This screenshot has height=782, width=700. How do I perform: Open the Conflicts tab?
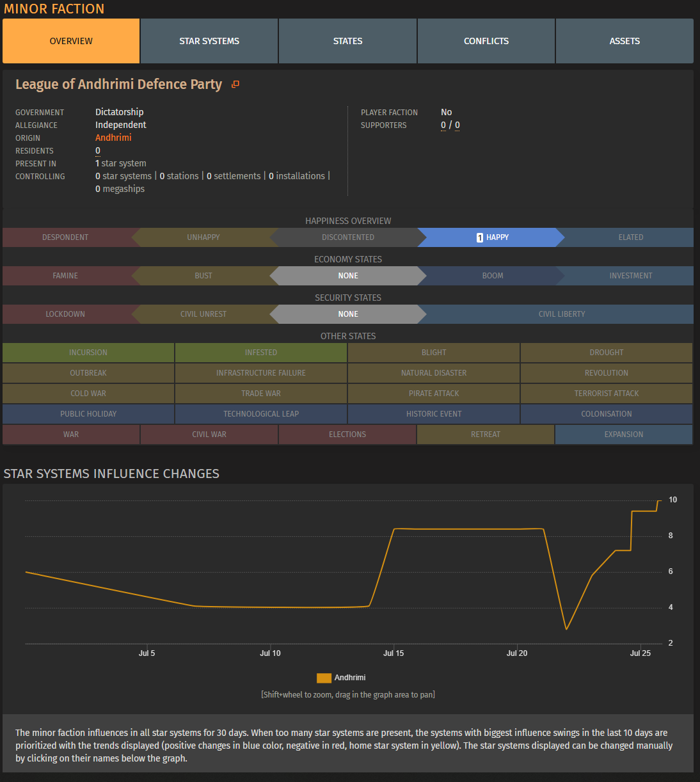(486, 41)
